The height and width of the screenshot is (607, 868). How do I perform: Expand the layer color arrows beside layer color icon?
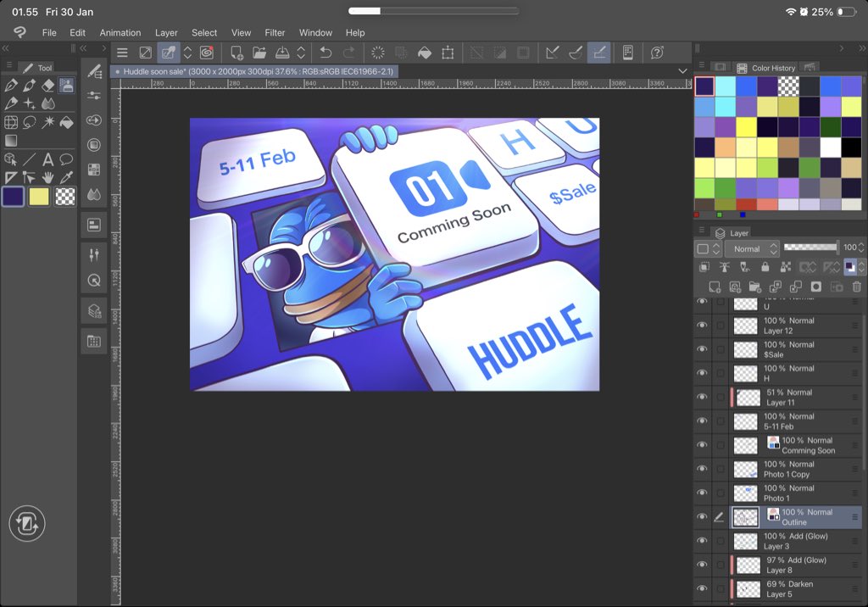(x=861, y=267)
